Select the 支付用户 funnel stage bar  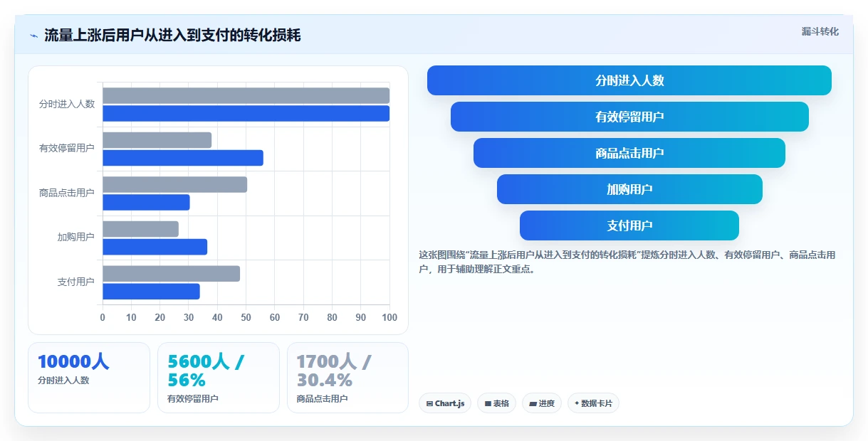pos(629,225)
